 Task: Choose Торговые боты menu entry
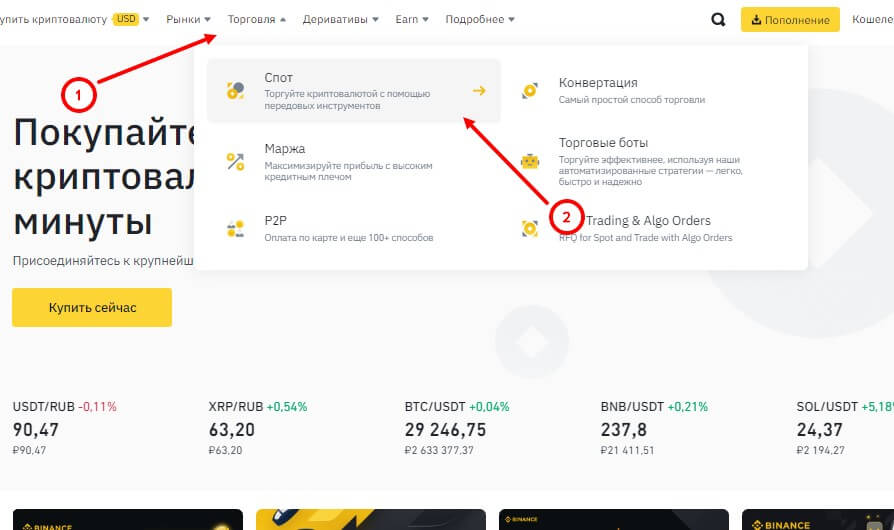pyautogui.click(x=603, y=143)
